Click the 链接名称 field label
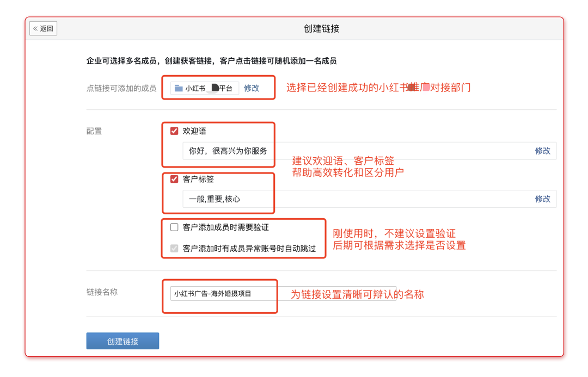This screenshot has width=588, height=377. point(102,292)
